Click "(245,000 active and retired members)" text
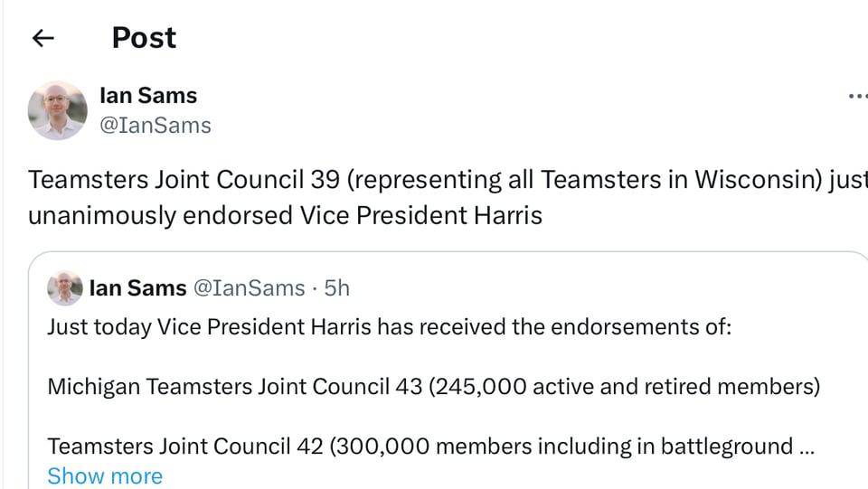This screenshot has height=489, width=868. click(624, 387)
